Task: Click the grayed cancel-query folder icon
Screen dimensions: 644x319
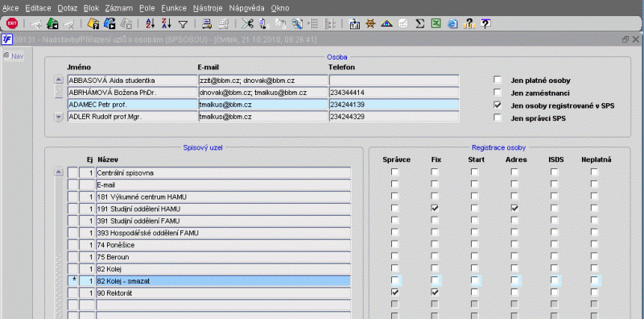Action: [x=126, y=24]
